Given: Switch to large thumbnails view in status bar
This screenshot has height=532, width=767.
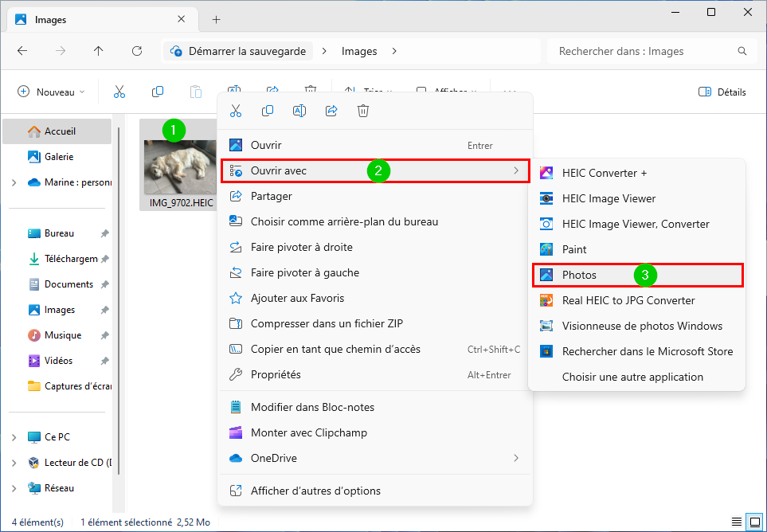Looking at the screenshot, I should pos(753,522).
